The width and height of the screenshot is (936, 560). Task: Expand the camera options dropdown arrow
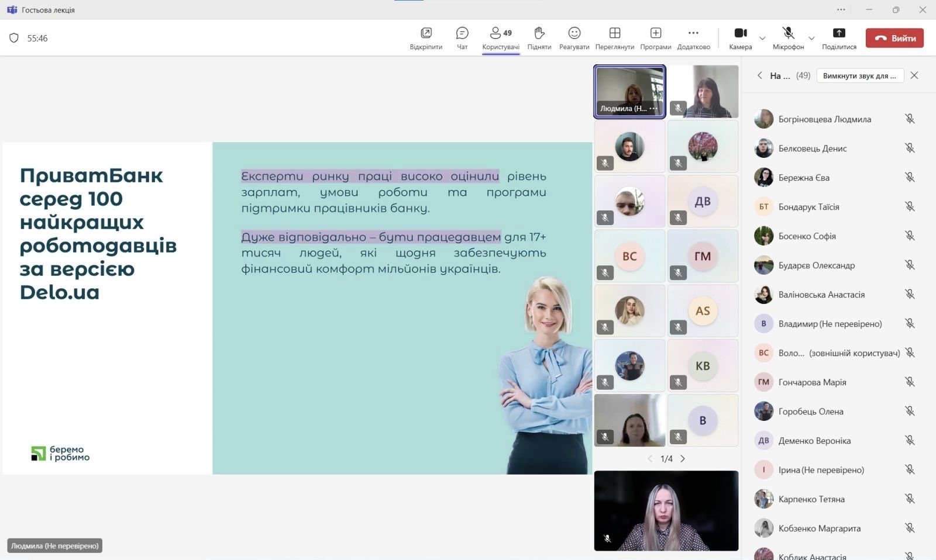[762, 39]
